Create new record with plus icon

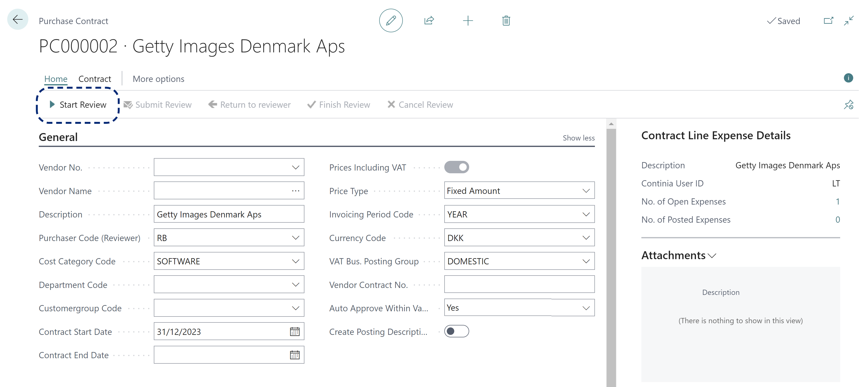(x=468, y=21)
